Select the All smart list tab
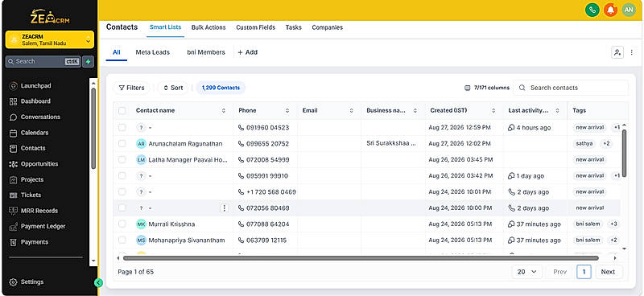This screenshot has width=644, height=296. 117,52
